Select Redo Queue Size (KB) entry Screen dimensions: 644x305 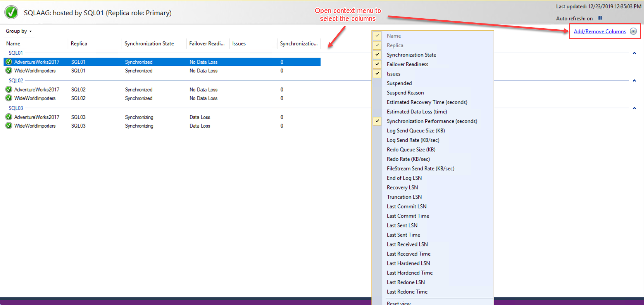point(411,150)
